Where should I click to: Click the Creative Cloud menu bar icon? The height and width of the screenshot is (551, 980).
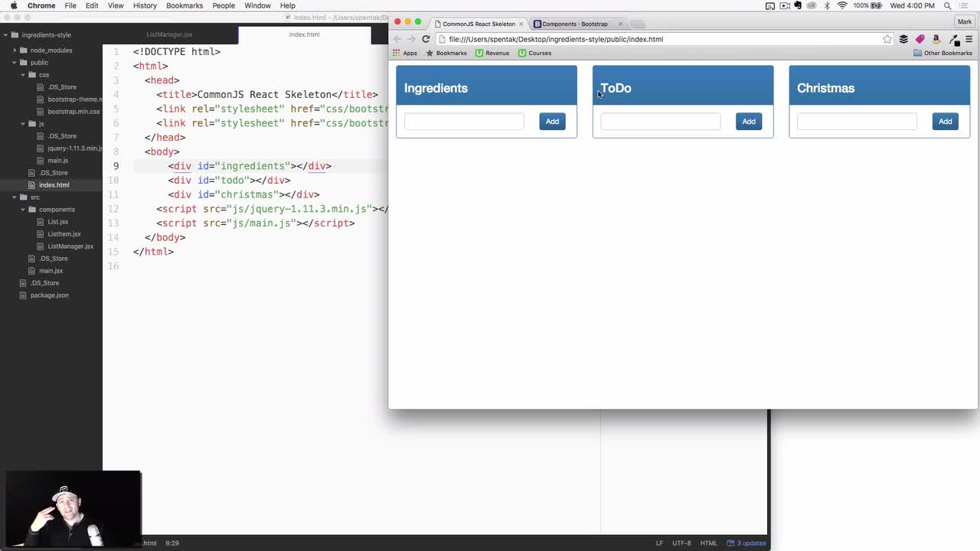pyautogui.click(x=812, y=5)
